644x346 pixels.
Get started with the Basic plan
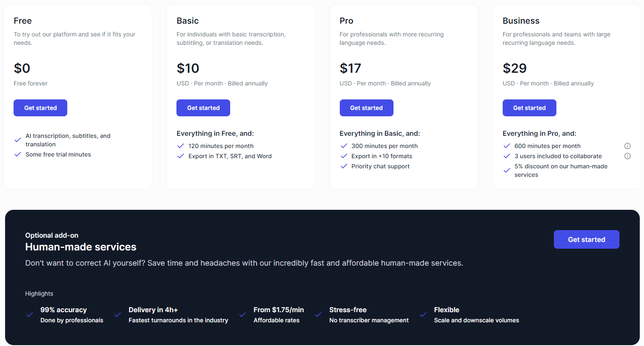[x=204, y=108]
